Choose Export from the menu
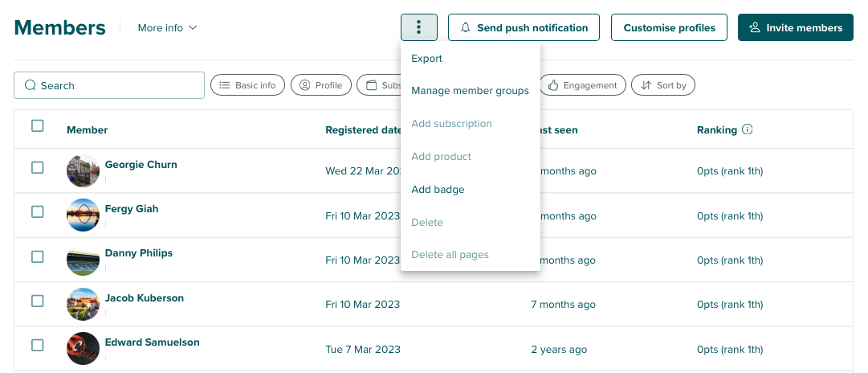Viewport: 868px width, 373px height. [x=426, y=59]
